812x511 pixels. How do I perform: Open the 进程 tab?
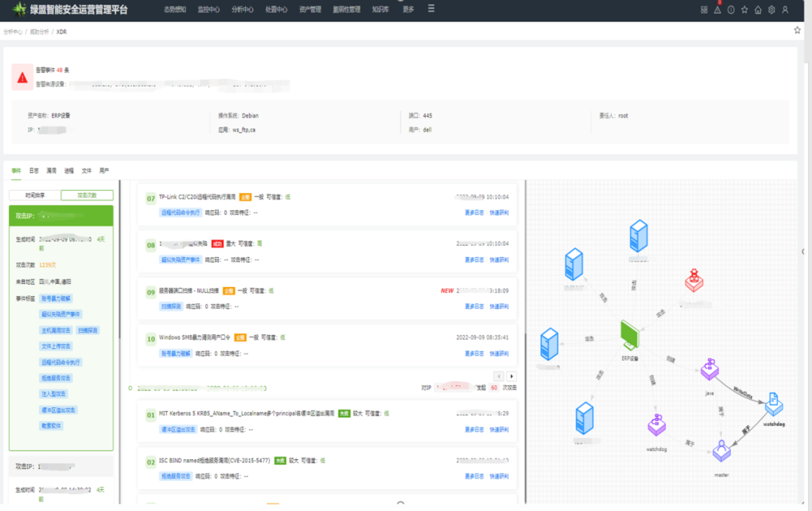(x=69, y=171)
